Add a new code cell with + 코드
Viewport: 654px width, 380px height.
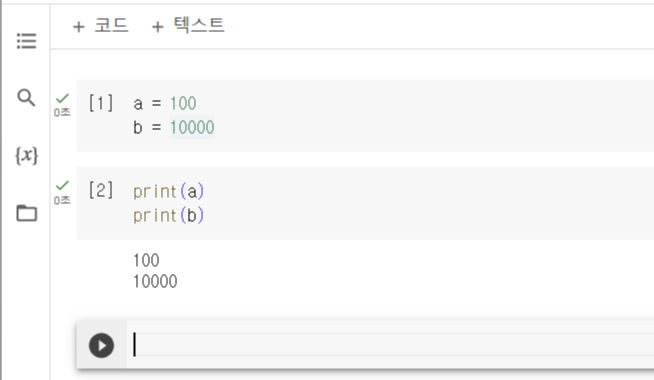100,26
